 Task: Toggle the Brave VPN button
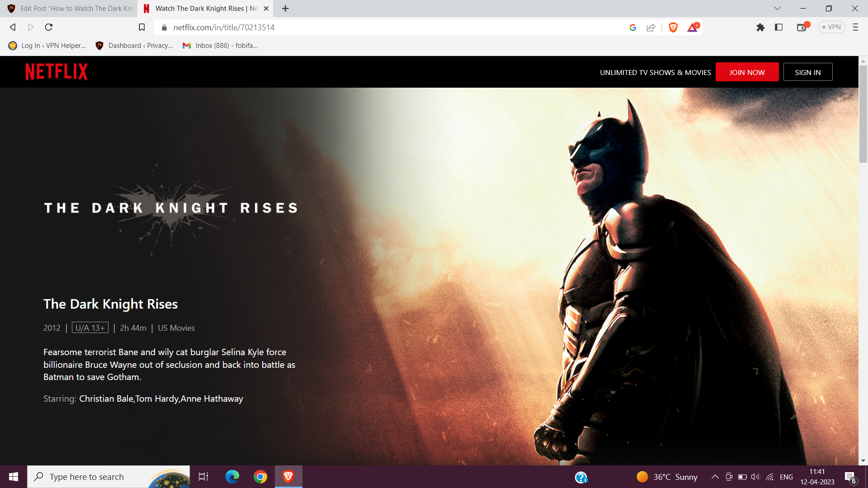[x=831, y=27]
